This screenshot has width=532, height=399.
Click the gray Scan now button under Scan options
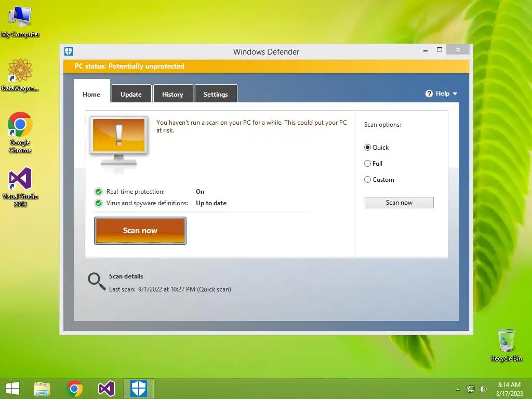(x=399, y=203)
